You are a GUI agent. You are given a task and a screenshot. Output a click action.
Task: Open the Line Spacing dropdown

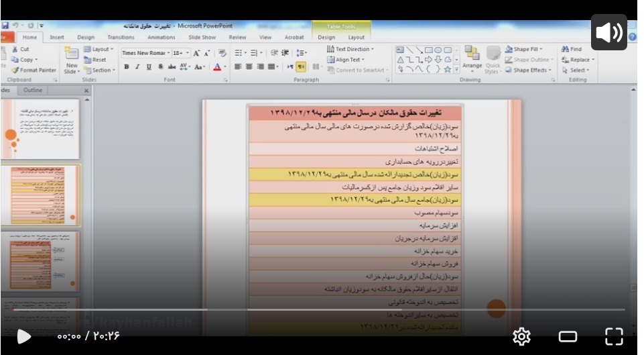[302, 53]
